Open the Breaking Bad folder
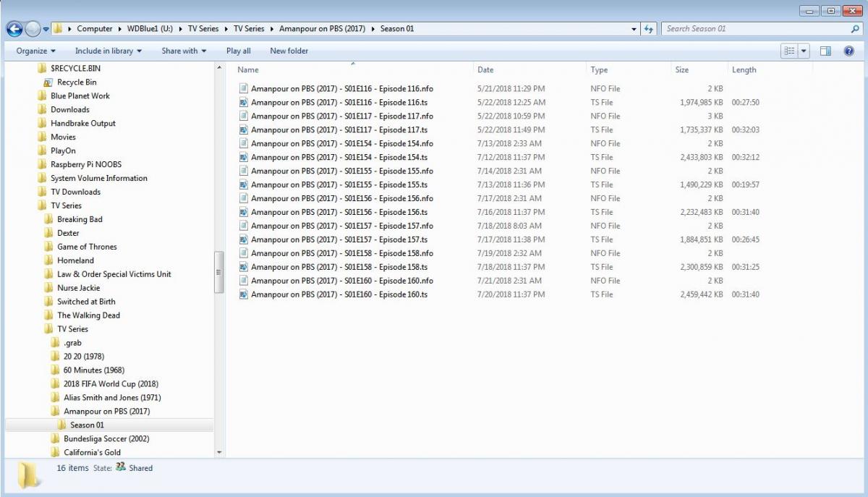868x497 pixels. (x=80, y=219)
